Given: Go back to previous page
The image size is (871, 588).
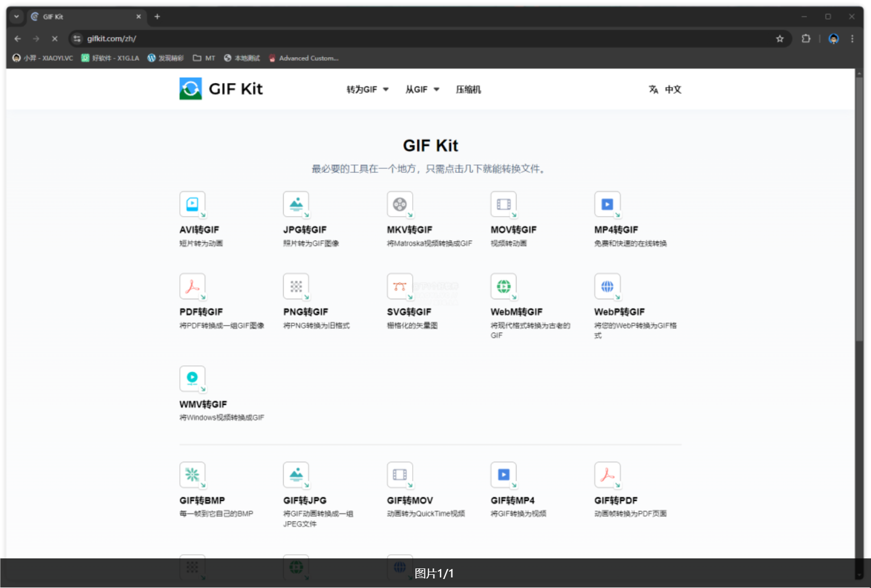Looking at the screenshot, I should click(x=17, y=39).
